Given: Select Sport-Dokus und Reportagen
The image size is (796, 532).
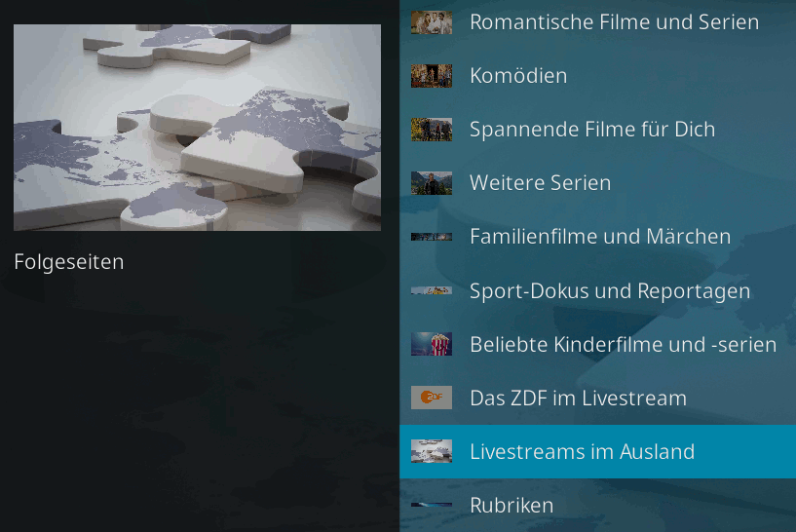Looking at the screenshot, I should click(597, 291).
